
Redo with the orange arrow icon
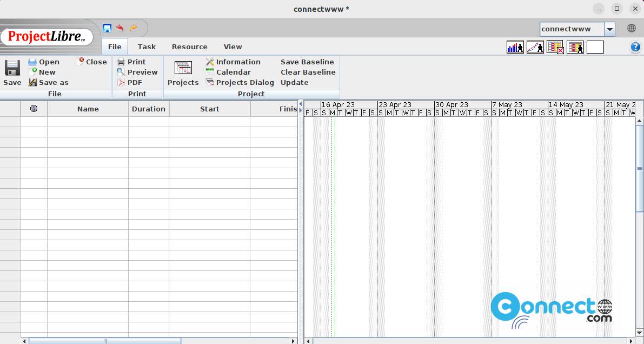tap(134, 28)
